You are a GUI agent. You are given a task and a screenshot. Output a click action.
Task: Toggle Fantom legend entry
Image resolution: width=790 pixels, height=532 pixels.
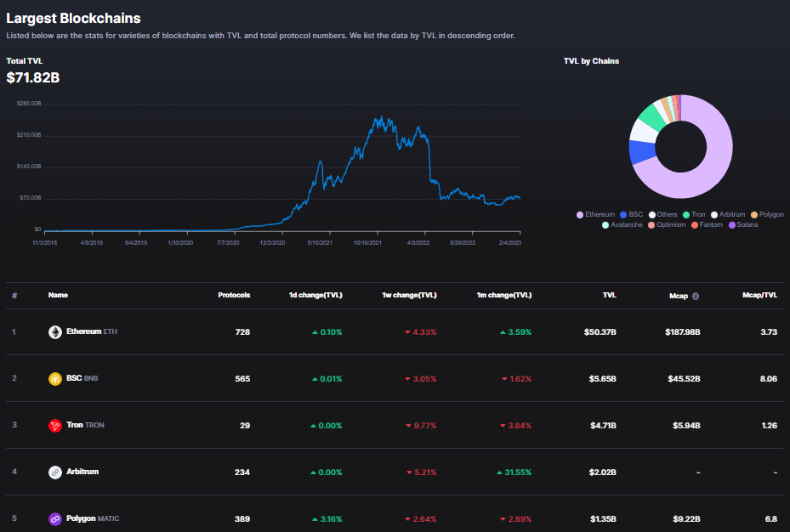[707, 224]
